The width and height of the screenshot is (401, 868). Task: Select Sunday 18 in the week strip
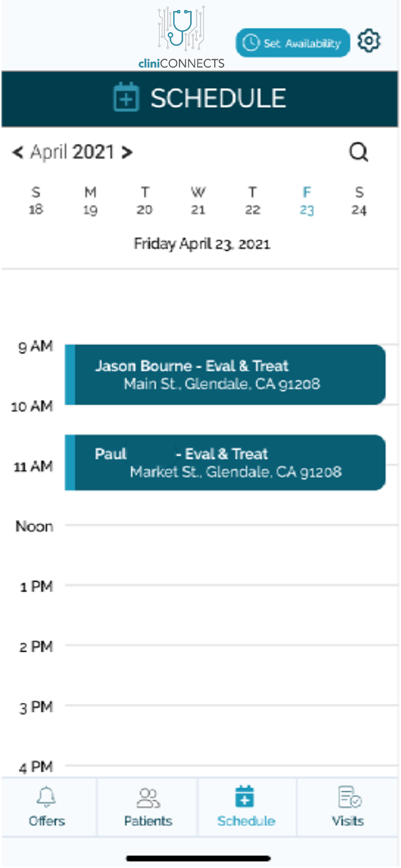(x=36, y=201)
